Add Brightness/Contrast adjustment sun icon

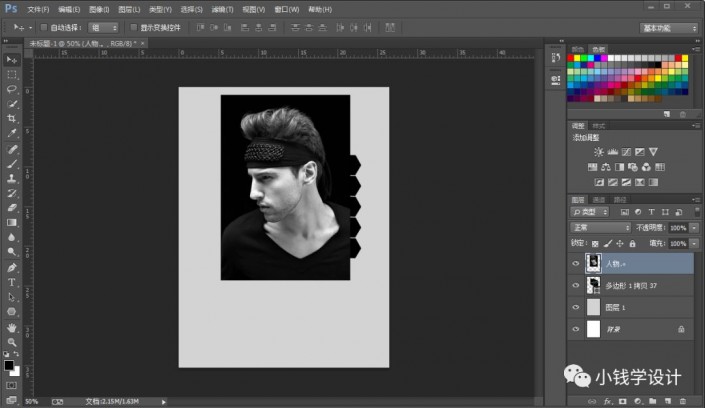[x=600, y=150]
